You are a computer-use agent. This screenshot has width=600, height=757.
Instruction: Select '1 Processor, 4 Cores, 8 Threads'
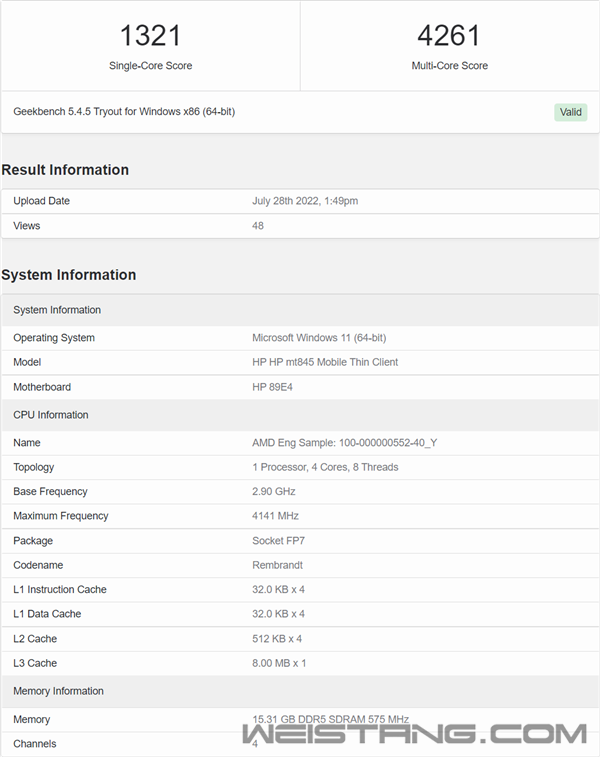pos(325,467)
